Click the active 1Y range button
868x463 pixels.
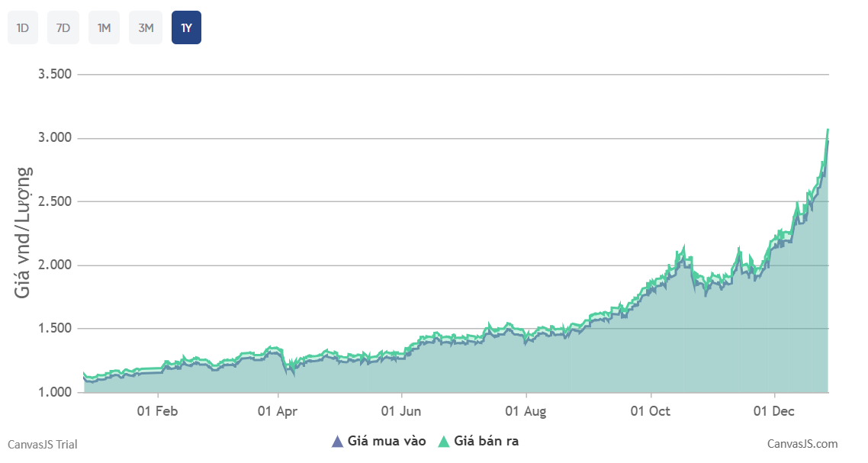(x=186, y=28)
